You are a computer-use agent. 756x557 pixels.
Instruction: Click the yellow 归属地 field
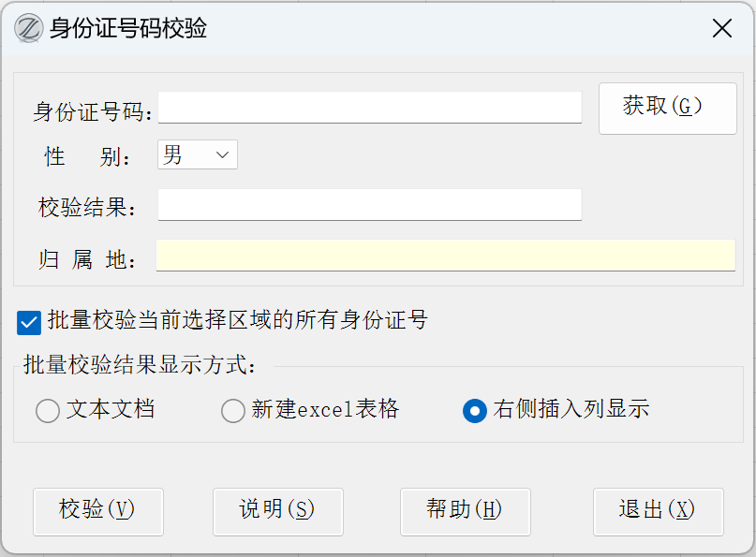point(446,256)
